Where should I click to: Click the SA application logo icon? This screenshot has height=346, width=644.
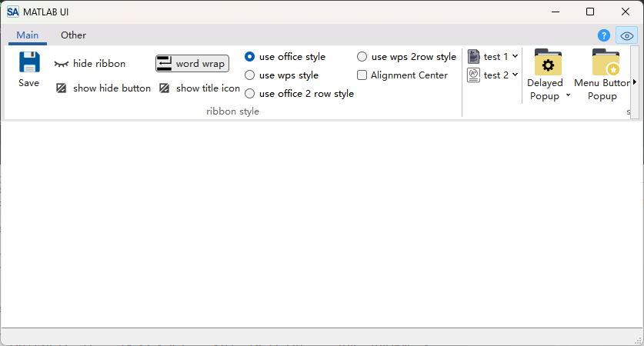(x=13, y=12)
